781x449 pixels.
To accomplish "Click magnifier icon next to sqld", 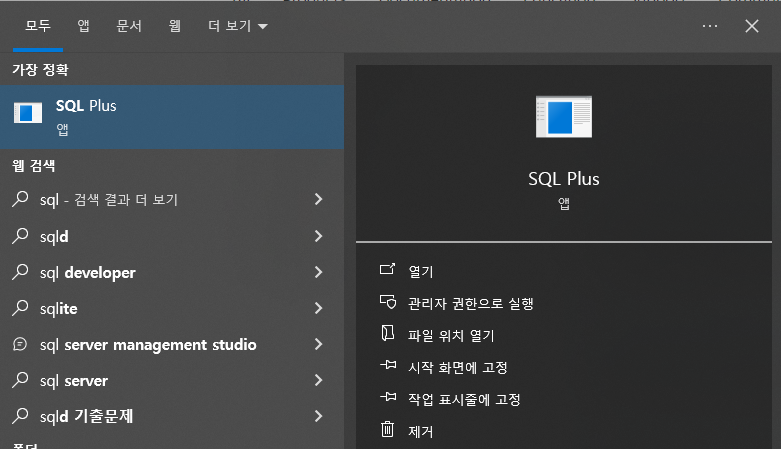I will pyautogui.click(x=20, y=236).
